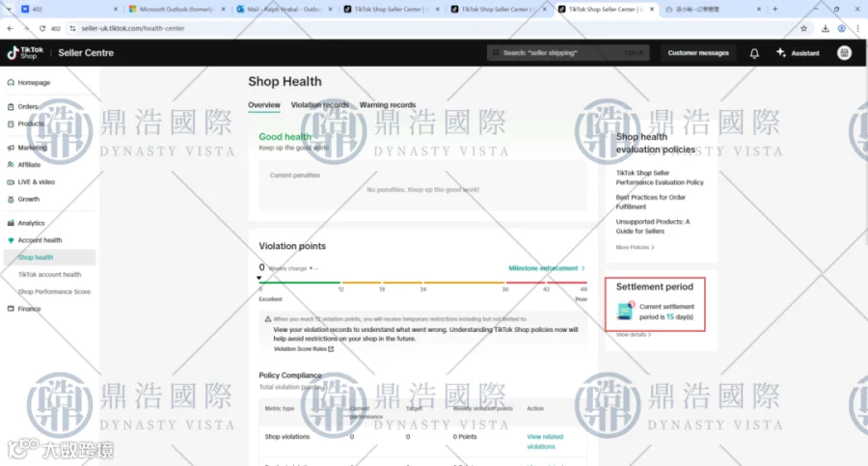The image size is (868, 466).
Task: Open View details under Settlement period
Action: [x=634, y=335]
